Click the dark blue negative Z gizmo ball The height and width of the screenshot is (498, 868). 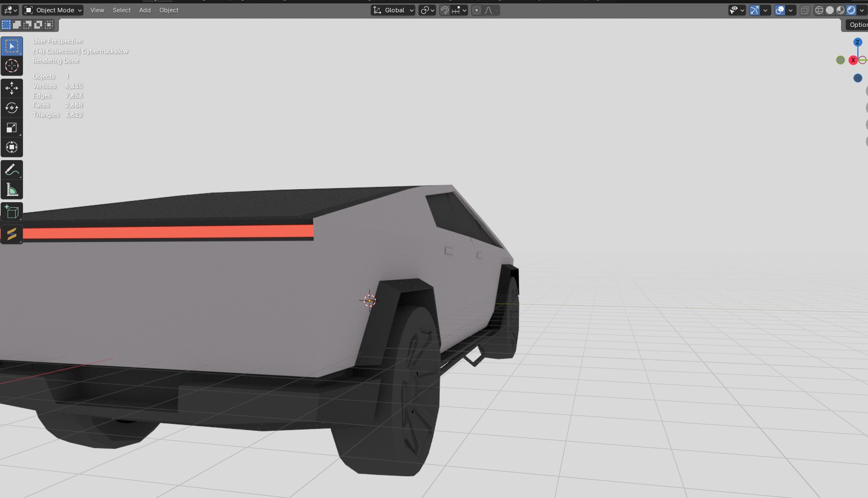coord(858,78)
